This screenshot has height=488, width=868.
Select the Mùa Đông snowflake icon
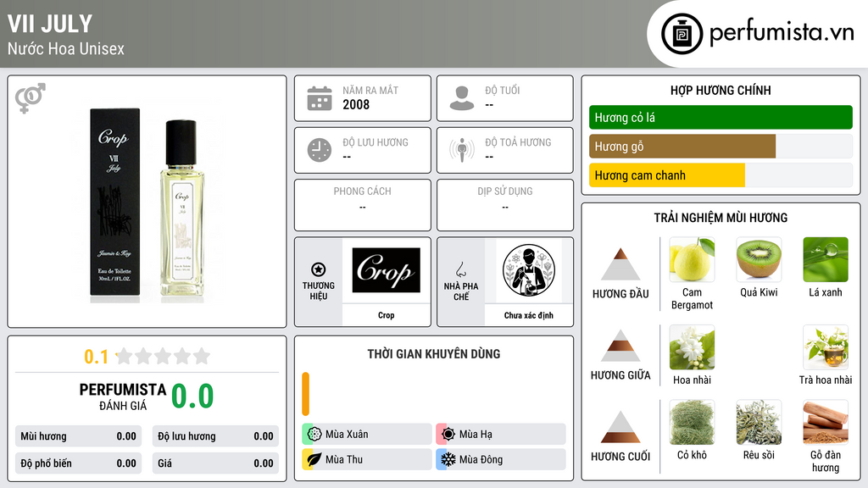448,459
